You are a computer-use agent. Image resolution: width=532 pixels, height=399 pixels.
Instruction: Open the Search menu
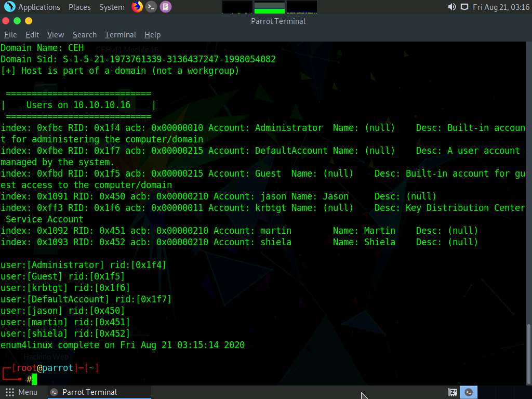pos(85,35)
